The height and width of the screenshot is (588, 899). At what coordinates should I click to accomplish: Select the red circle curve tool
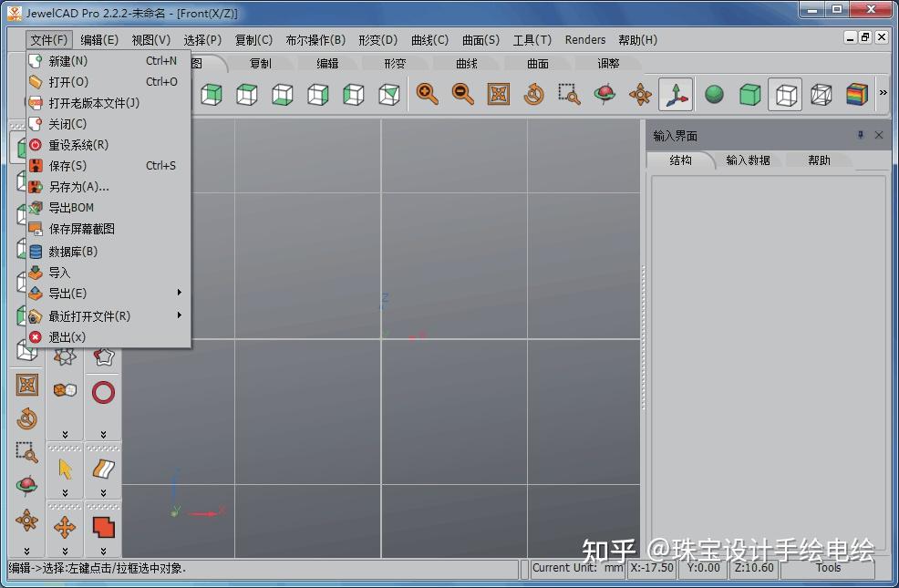(102, 391)
